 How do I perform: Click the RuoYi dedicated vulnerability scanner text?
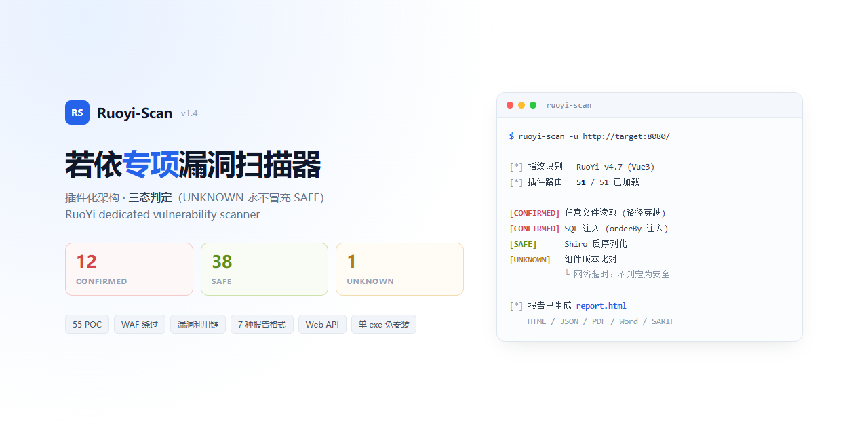[x=163, y=214]
